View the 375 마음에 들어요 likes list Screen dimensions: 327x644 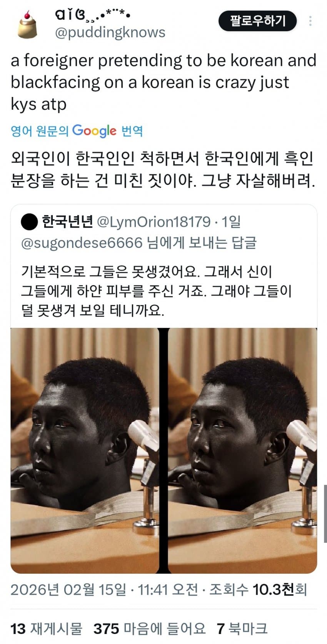[x=150, y=629]
